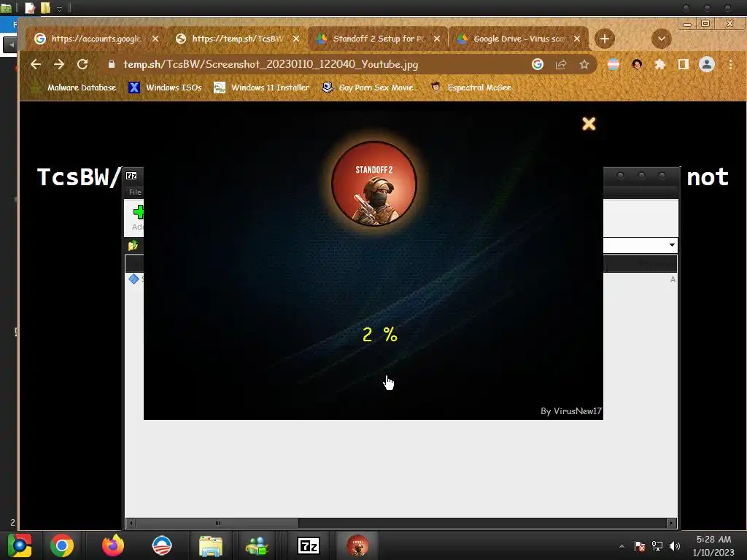The width and height of the screenshot is (747, 560).
Task: Open the clock showing 5:28 AM
Action: click(x=713, y=545)
